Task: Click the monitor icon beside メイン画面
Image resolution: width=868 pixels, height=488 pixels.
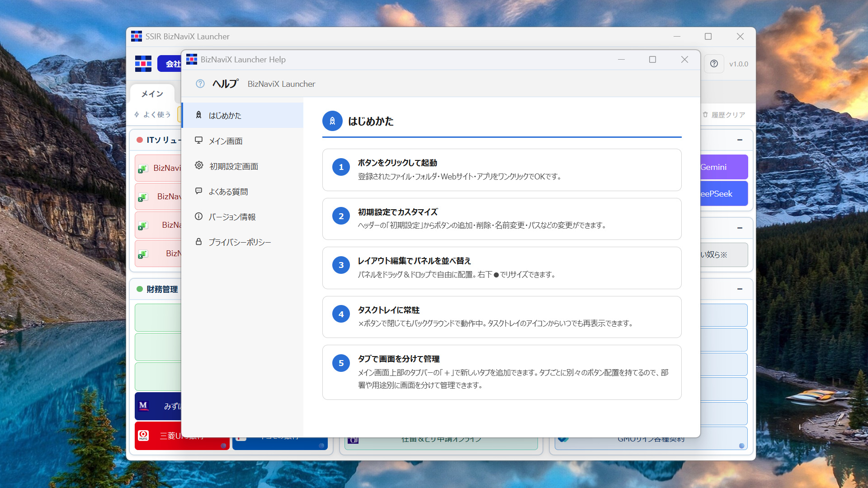Action: [198, 140]
